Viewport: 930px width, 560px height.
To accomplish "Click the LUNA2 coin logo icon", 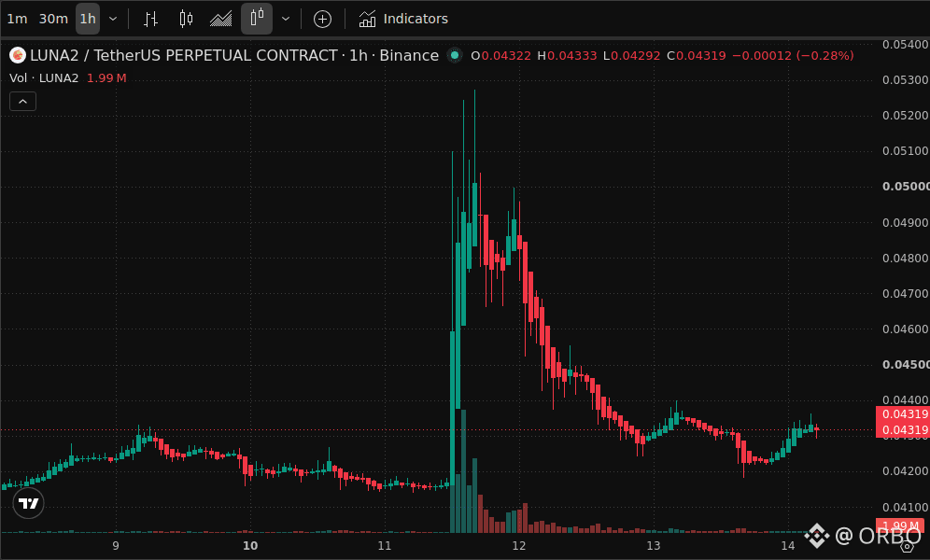I will coord(18,56).
